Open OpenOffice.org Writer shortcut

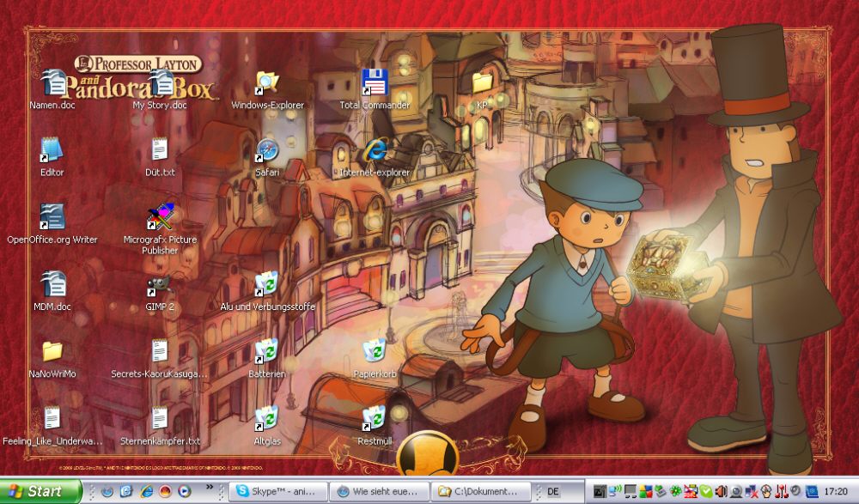pyautogui.click(x=52, y=218)
